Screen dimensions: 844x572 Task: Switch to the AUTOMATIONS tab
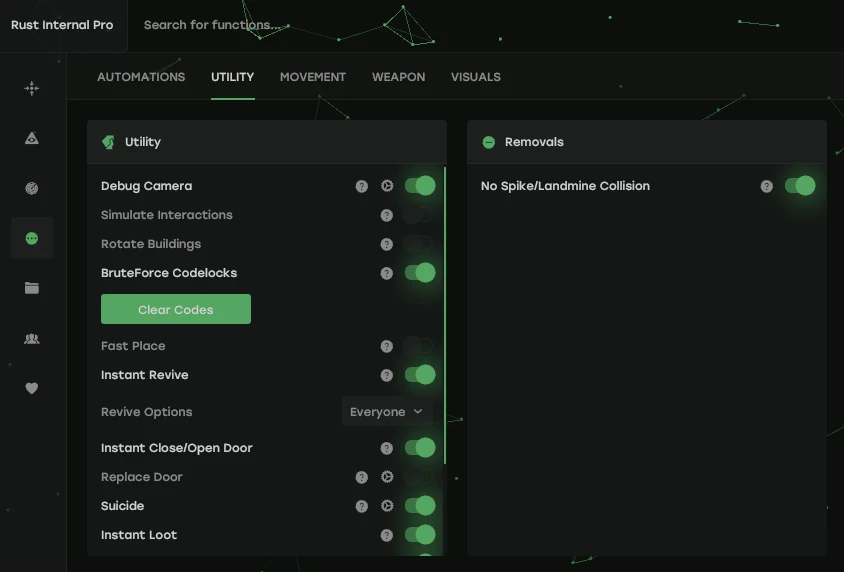pyautogui.click(x=141, y=77)
